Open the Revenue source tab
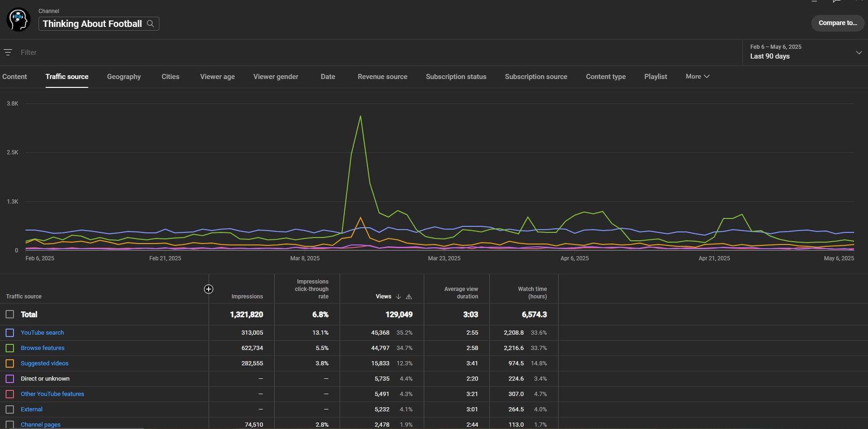Viewport: 868px width, 429px height. point(382,77)
